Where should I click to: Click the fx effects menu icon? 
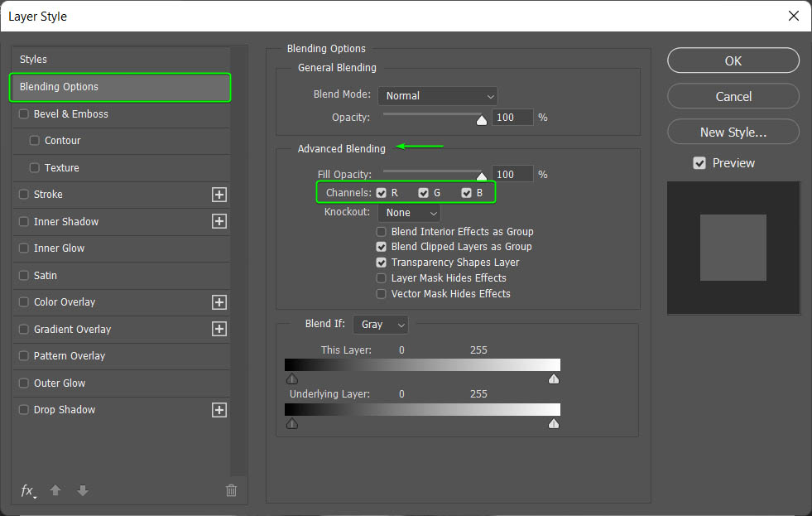coord(27,490)
